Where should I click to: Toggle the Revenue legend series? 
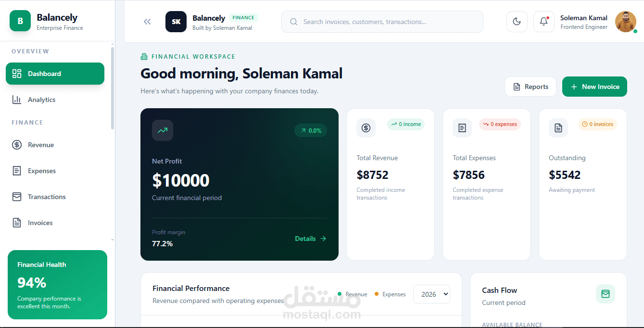353,294
